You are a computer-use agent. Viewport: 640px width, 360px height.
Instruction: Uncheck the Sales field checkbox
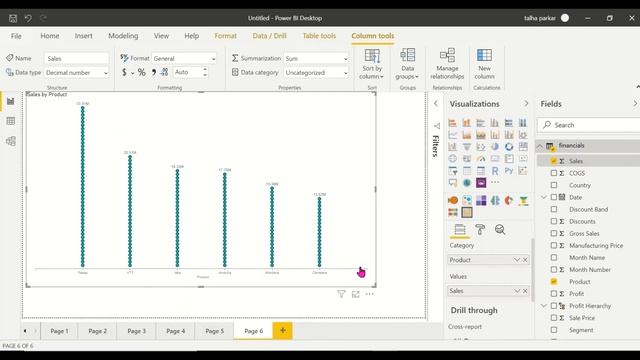pyautogui.click(x=553, y=161)
